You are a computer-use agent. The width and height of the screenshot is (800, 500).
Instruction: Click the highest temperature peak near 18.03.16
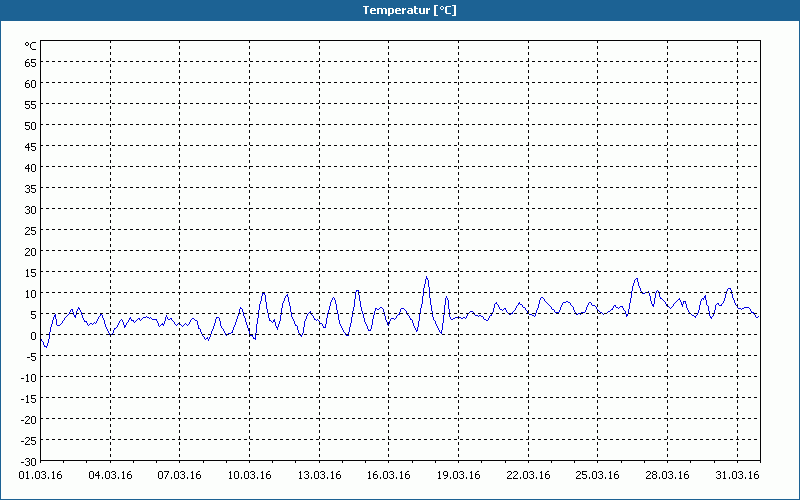427,277
